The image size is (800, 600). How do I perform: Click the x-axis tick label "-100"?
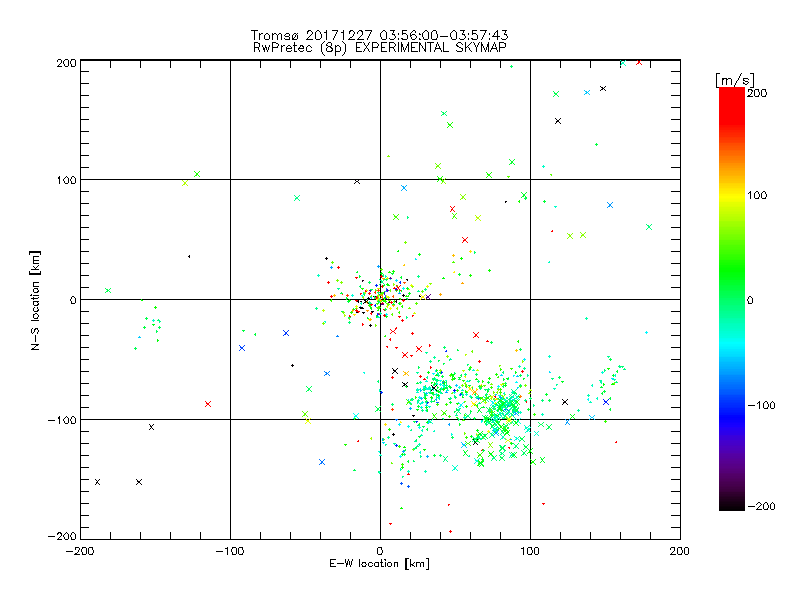coord(230,551)
